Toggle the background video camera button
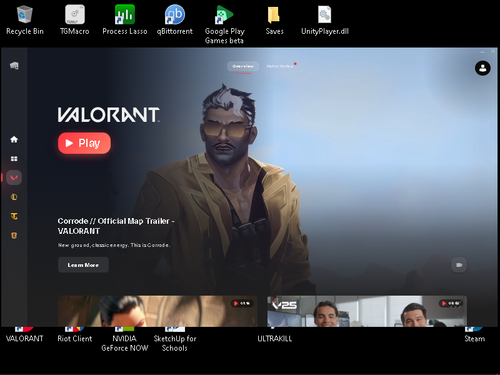 pos(459,265)
